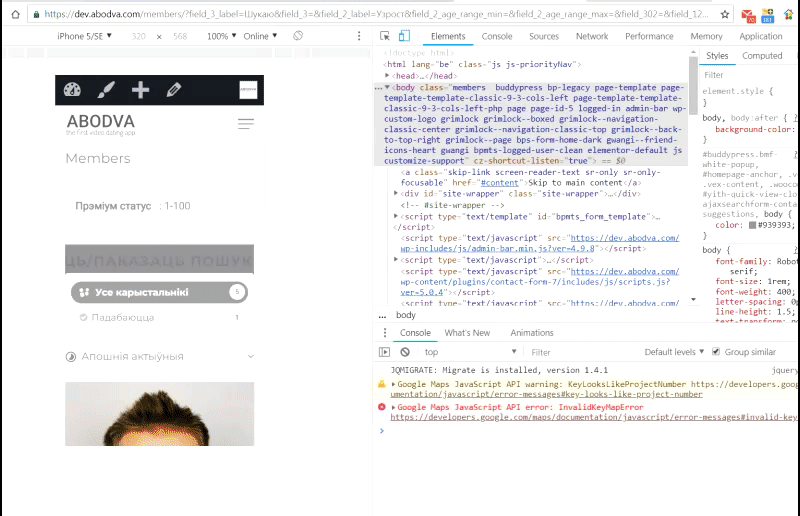Open the iPhone 5/SE device dropdown
This screenshot has height=516, width=800.
click(x=84, y=36)
